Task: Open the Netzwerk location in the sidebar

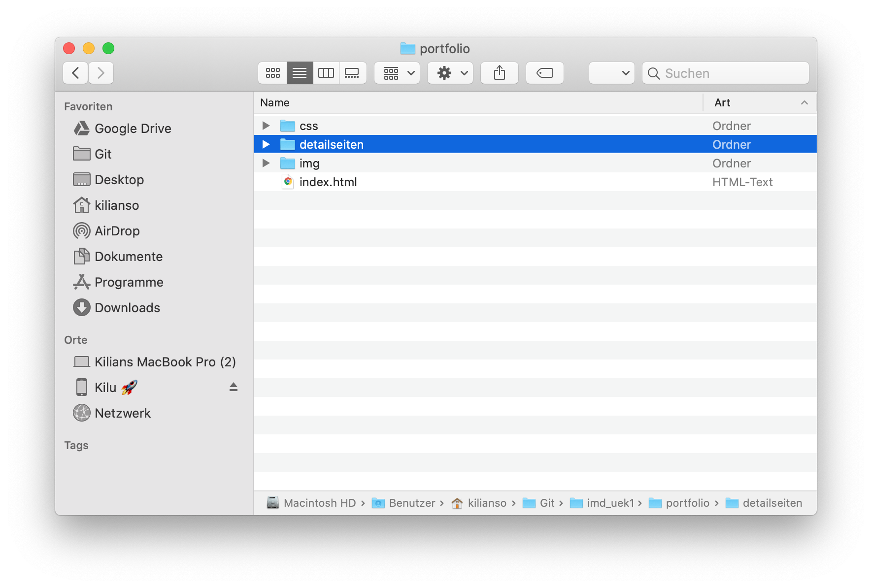Action: (x=123, y=413)
